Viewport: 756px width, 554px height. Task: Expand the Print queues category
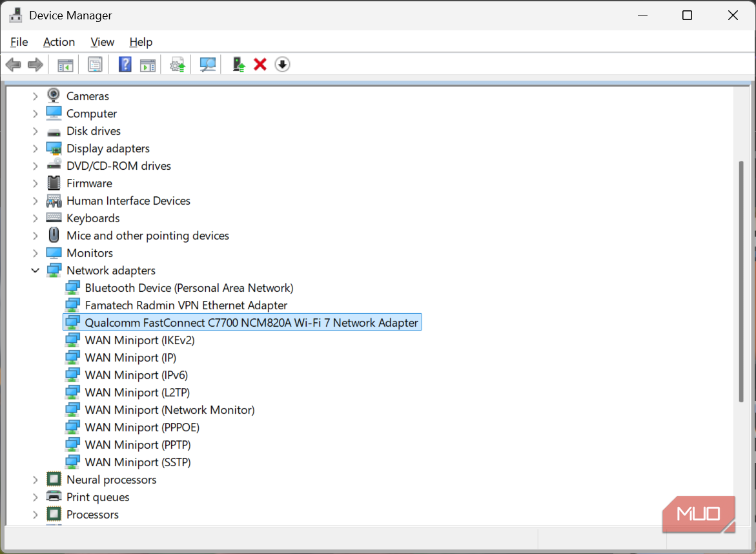(x=35, y=497)
